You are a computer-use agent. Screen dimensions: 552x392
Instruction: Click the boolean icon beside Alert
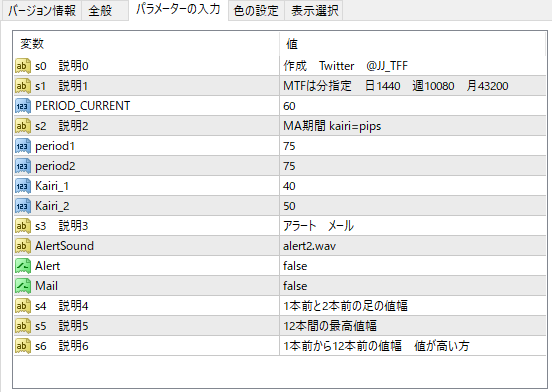[x=23, y=266]
